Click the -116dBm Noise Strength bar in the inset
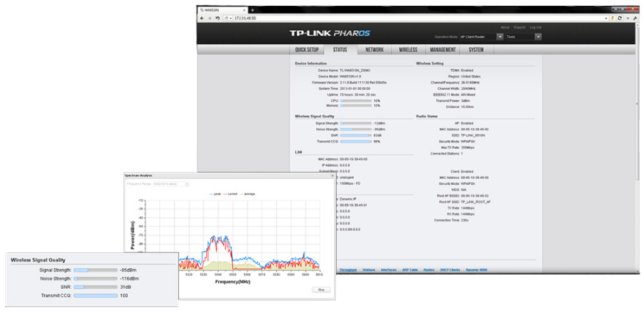The image size is (644, 312). pos(95,279)
